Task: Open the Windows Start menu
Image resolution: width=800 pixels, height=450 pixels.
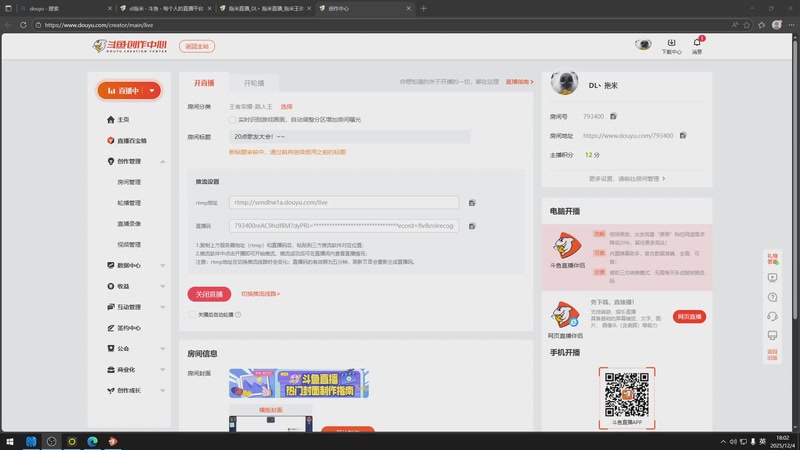Action: [10, 441]
